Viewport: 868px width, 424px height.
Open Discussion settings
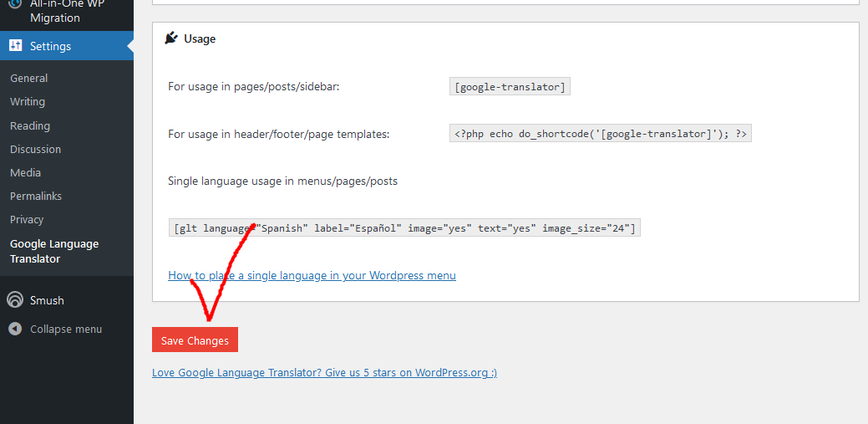click(x=35, y=149)
